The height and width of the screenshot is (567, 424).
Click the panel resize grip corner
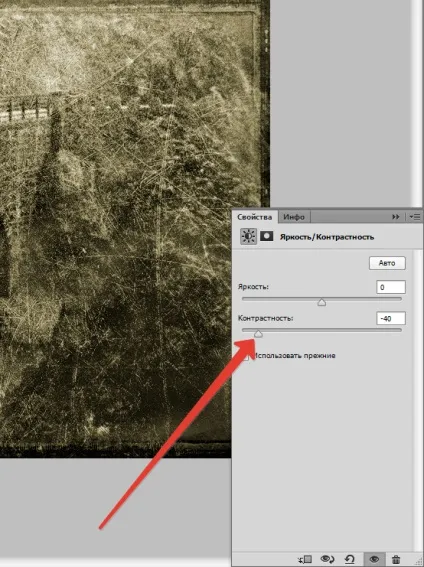419,563
